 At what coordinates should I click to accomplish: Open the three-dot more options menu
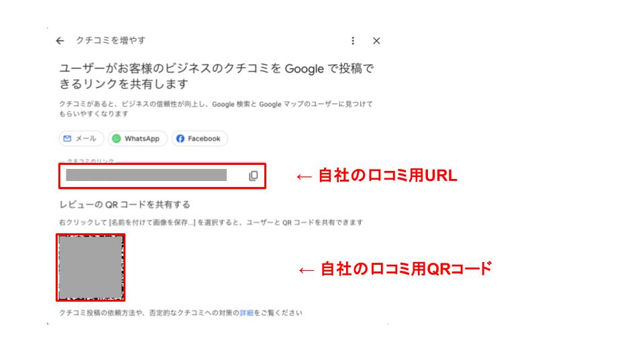point(353,41)
